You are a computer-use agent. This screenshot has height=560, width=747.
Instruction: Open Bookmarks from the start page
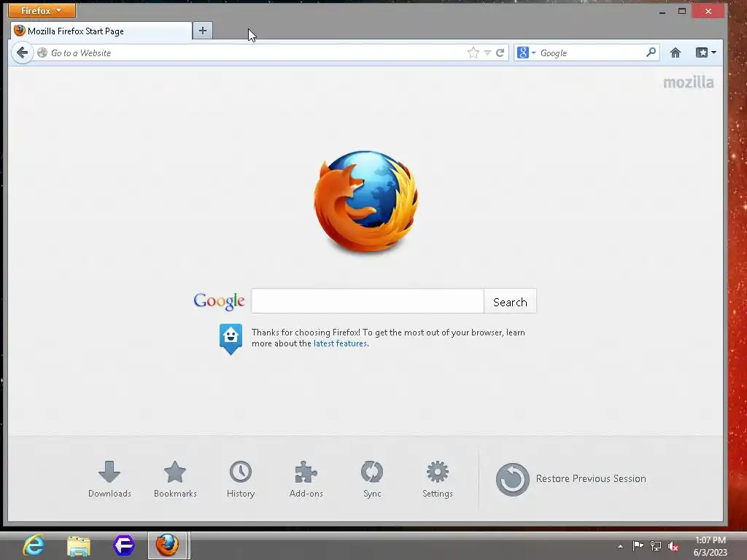click(175, 479)
